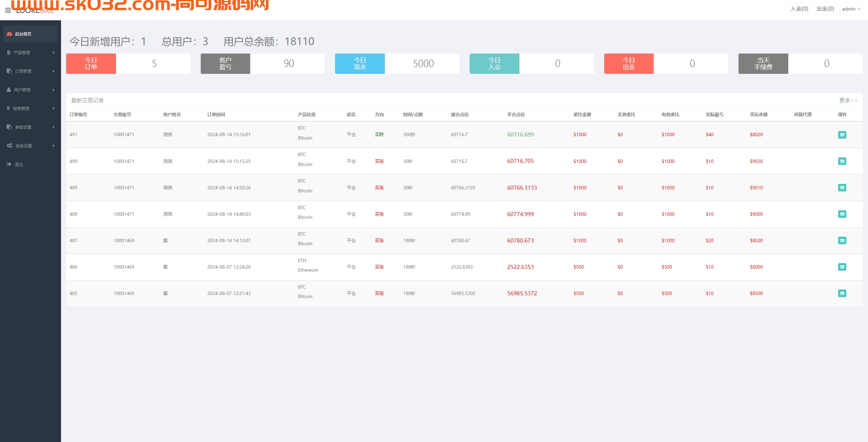Open the 报表管理 menu item
The width and height of the screenshot is (868, 442).
point(31,108)
